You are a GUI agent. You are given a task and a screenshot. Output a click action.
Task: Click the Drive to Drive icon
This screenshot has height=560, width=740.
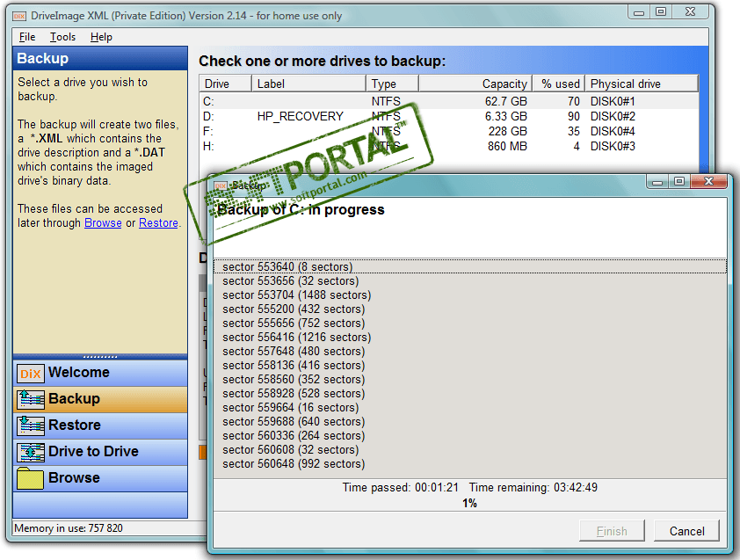pyautogui.click(x=31, y=452)
